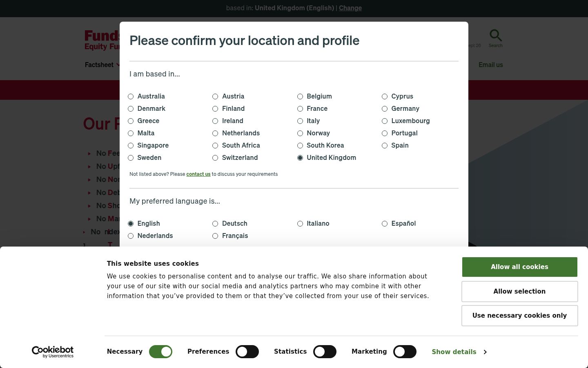Select Deutsch as preferred language
Screen dimensions: 588x368
click(x=215, y=224)
